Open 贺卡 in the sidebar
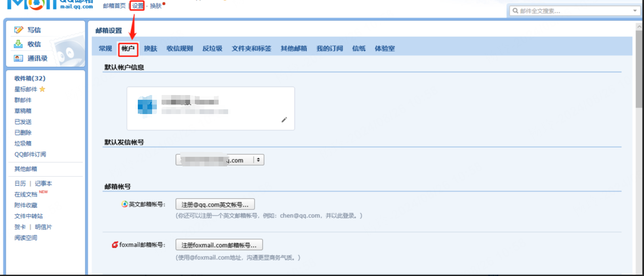Viewport: 644px width, 276px height. 20,227
